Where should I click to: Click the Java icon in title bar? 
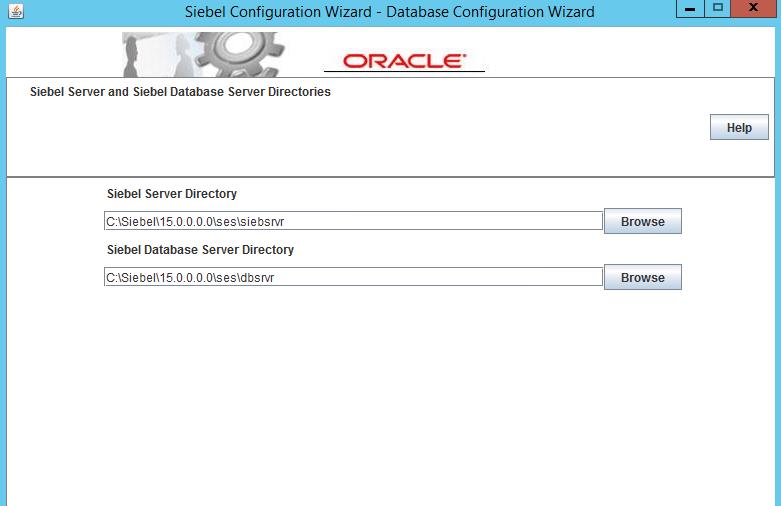coord(14,12)
